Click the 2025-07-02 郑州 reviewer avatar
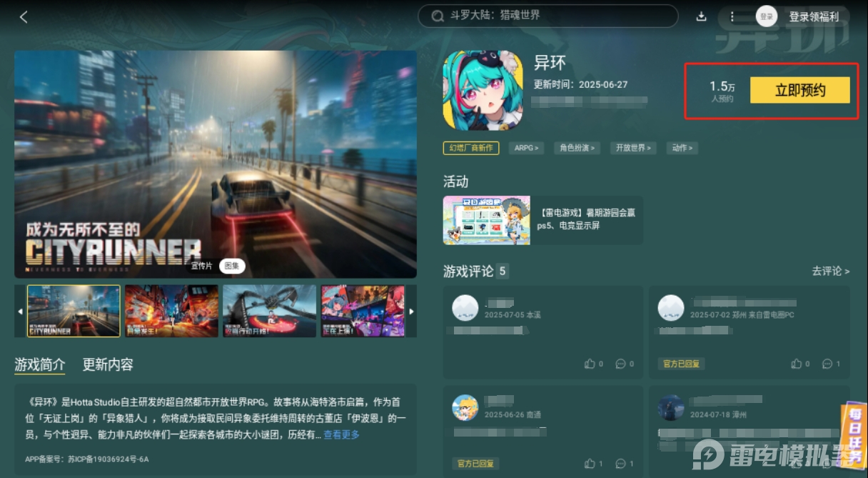The image size is (868, 478). pyautogui.click(x=671, y=308)
